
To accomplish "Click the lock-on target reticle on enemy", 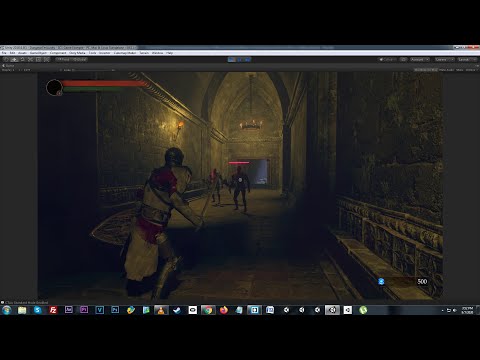I will (x=240, y=180).
